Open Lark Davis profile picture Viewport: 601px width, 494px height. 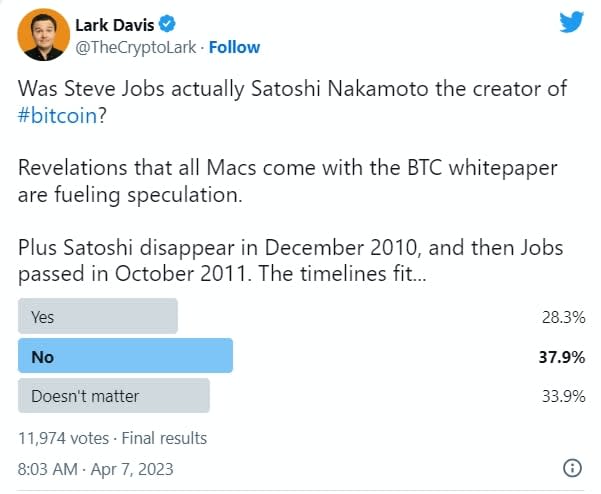click(x=40, y=35)
